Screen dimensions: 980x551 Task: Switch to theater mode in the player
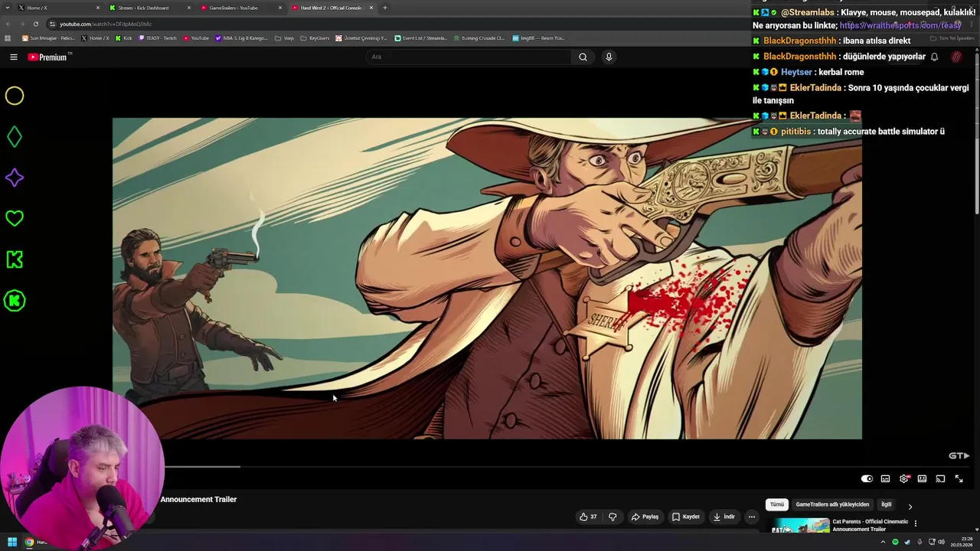(x=922, y=478)
